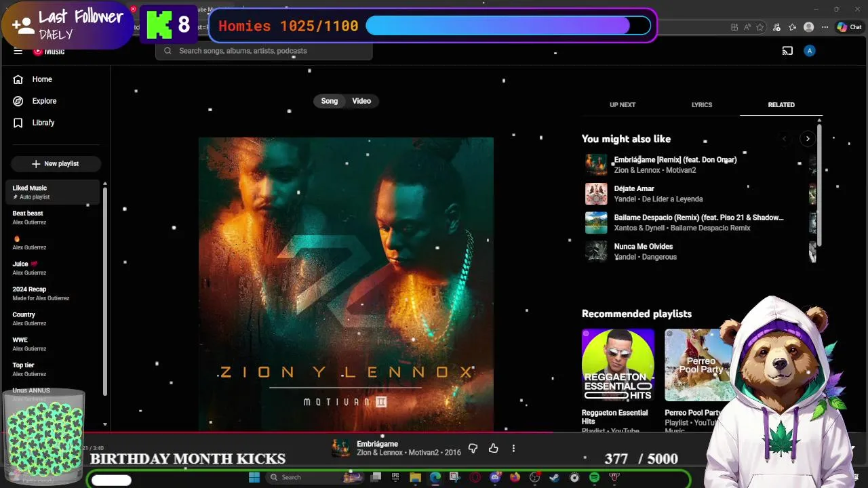Open the player bar more options menu
Image resolution: width=868 pixels, height=488 pixels.
(513, 449)
